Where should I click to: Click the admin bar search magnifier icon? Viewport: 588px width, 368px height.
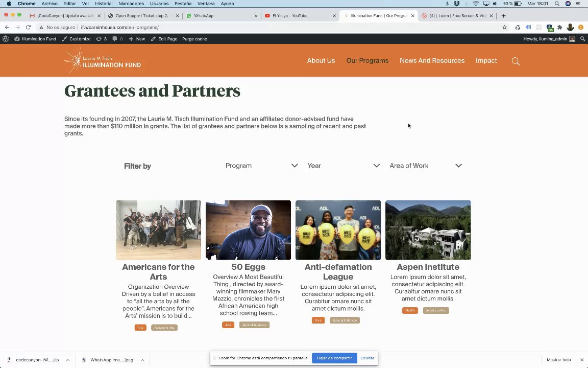(x=582, y=39)
